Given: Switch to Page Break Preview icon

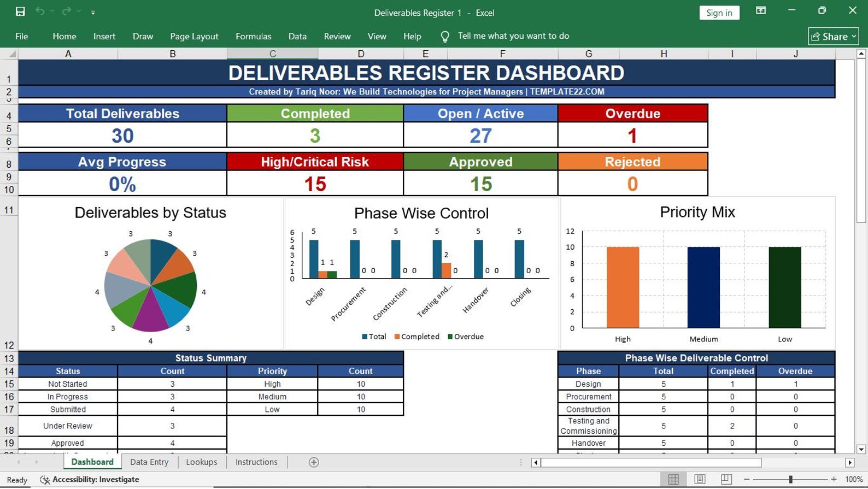Looking at the screenshot, I should click(x=726, y=479).
